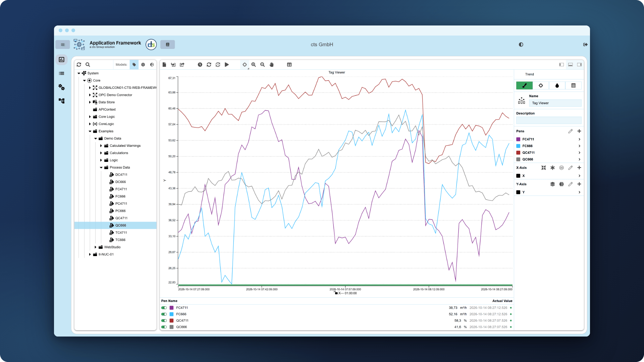The image size is (644, 362).
Task: Toggle the tag model filter icon
Action: click(134, 65)
